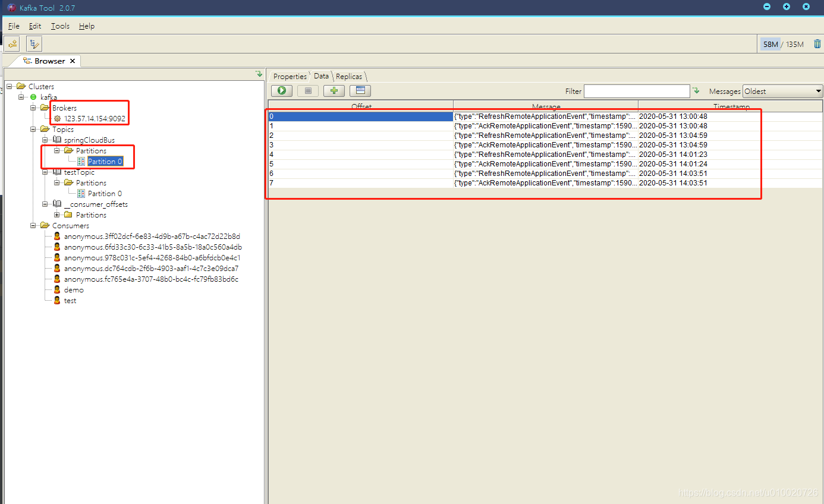Open the Messages dropdown showing Oldest
824x504 pixels.
click(x=782, y=91)
